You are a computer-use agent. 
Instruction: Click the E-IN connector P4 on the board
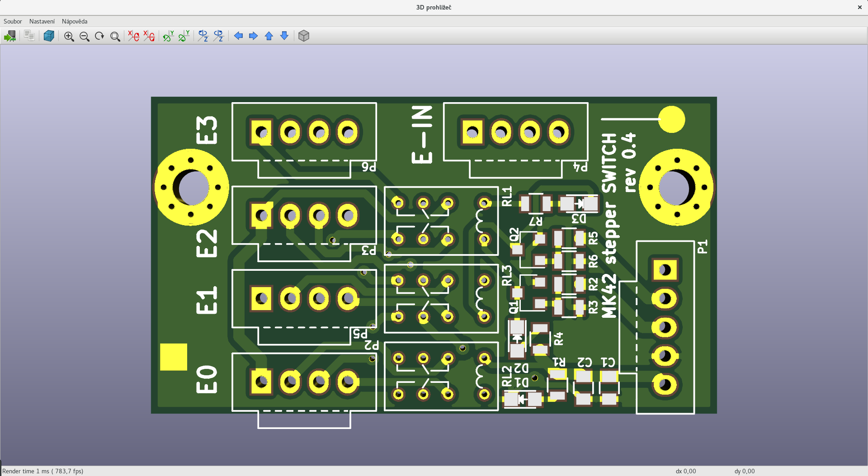(515, 140)
